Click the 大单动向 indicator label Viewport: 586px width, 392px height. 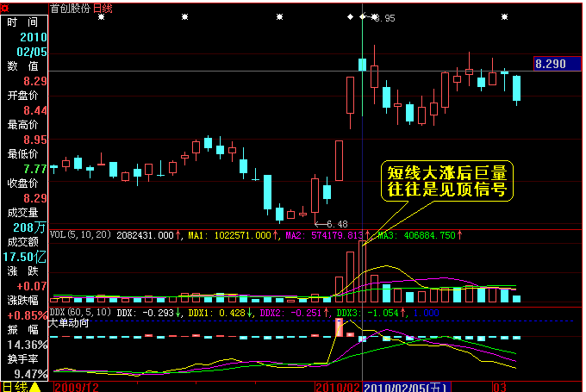pyautogui.click(x=69, y=323)
